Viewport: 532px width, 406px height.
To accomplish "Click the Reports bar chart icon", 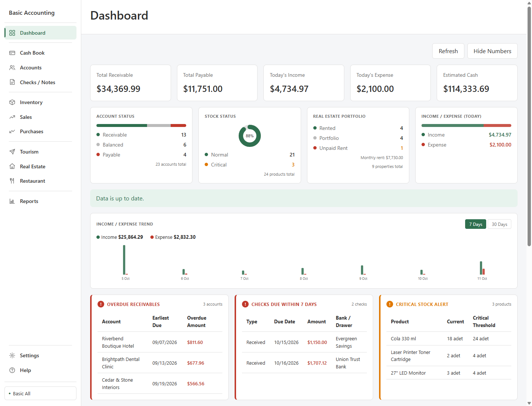I will pos(12,201).
